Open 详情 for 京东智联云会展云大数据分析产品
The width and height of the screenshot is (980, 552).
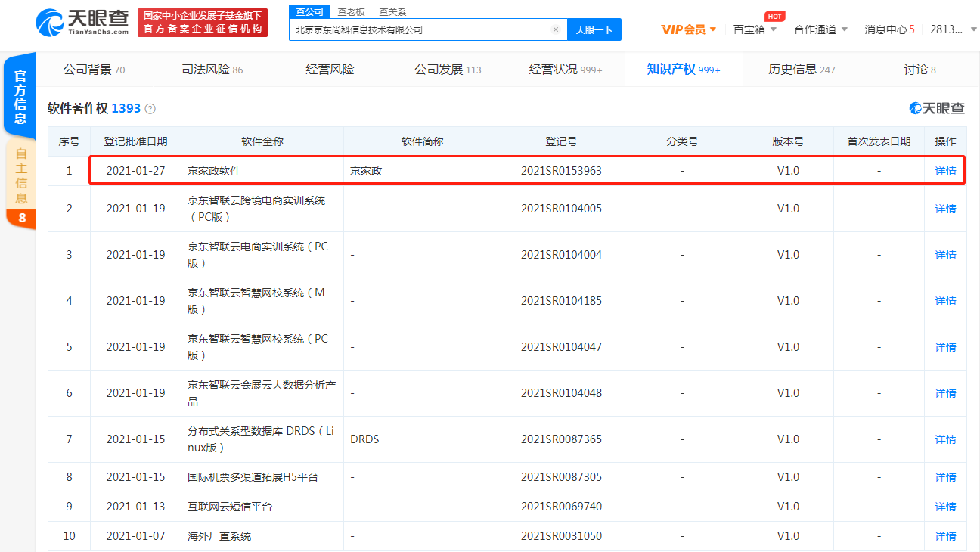point(945,393)
